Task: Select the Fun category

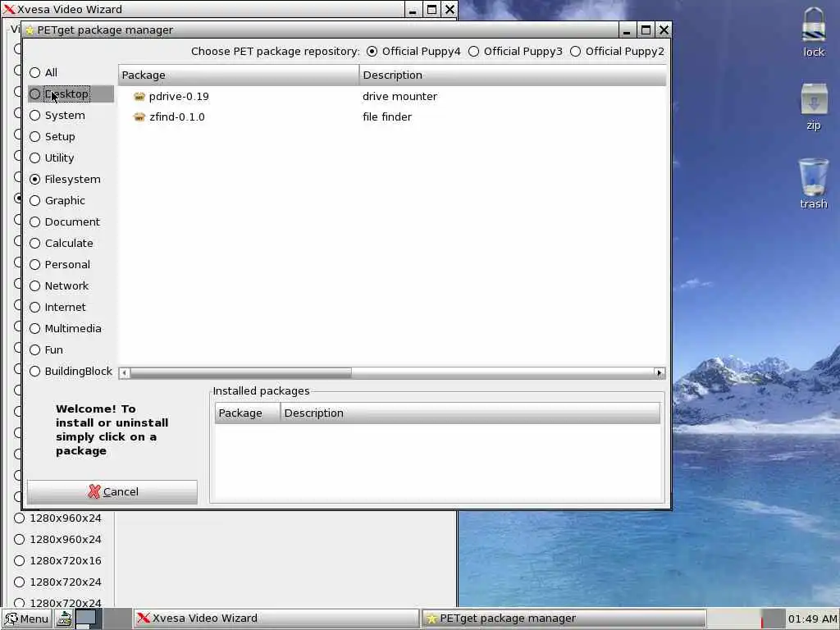Action: point(47,349)
